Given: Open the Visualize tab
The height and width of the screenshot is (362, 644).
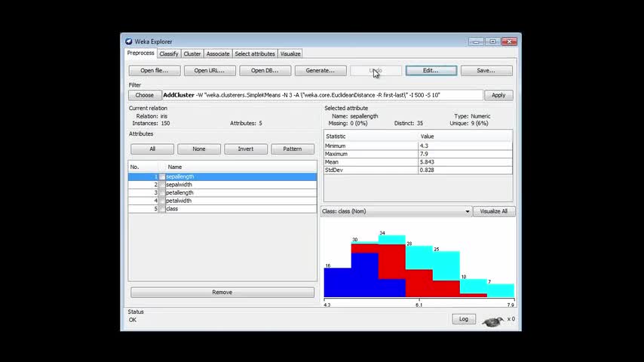Looking at the screenshot, I should (x=290, y=54).
